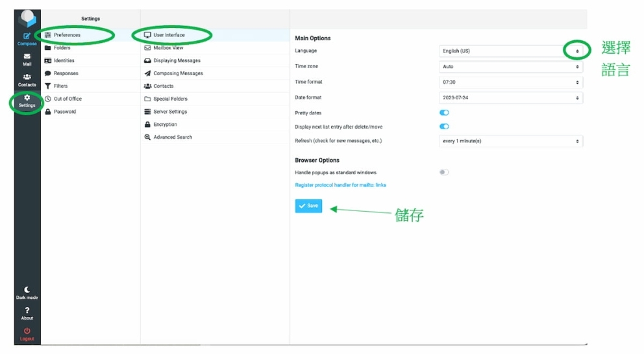The height and width of the screenshot is (354, 644).
Task: Expand the Time zone dropdown
Action: (x=510, y=66)
